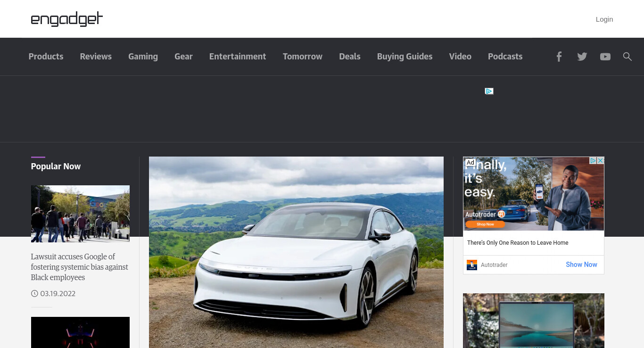The image size is (644, 348).
Task: Open the Entertainment section
Action: pos(238,57)
